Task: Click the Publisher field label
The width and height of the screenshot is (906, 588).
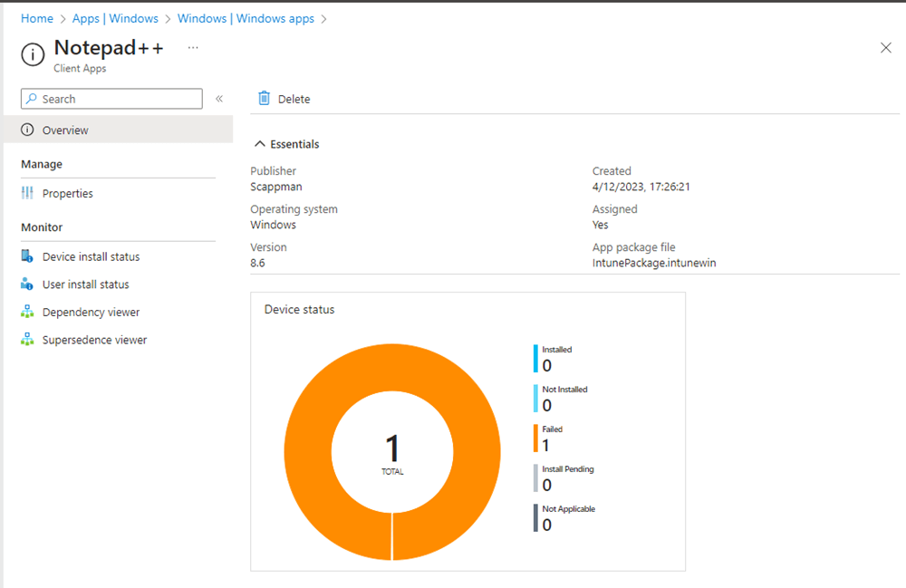Action: click(273, 171)
